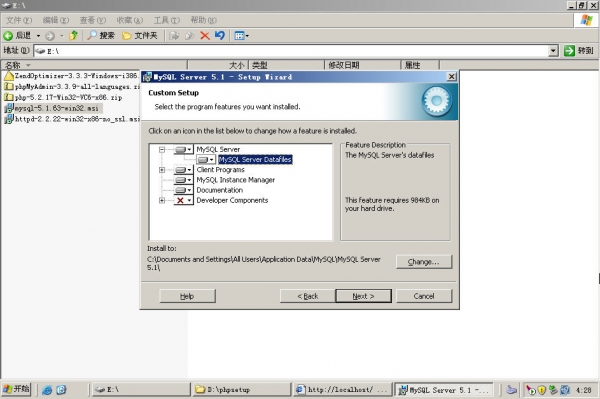This screenshot has width=600, height=399.
Task: Switch to http://localhost/ taskbar button
Action: (343, 389)
